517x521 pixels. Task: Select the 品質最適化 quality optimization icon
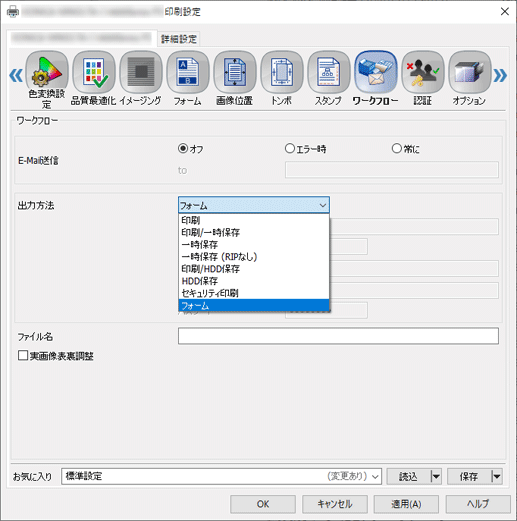coord(94,72)
